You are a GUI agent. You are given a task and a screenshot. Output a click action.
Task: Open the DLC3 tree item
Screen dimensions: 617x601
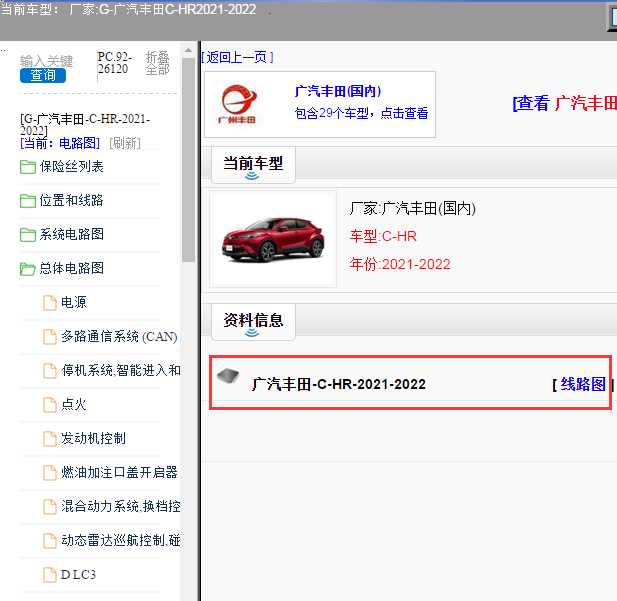point(78,575)
